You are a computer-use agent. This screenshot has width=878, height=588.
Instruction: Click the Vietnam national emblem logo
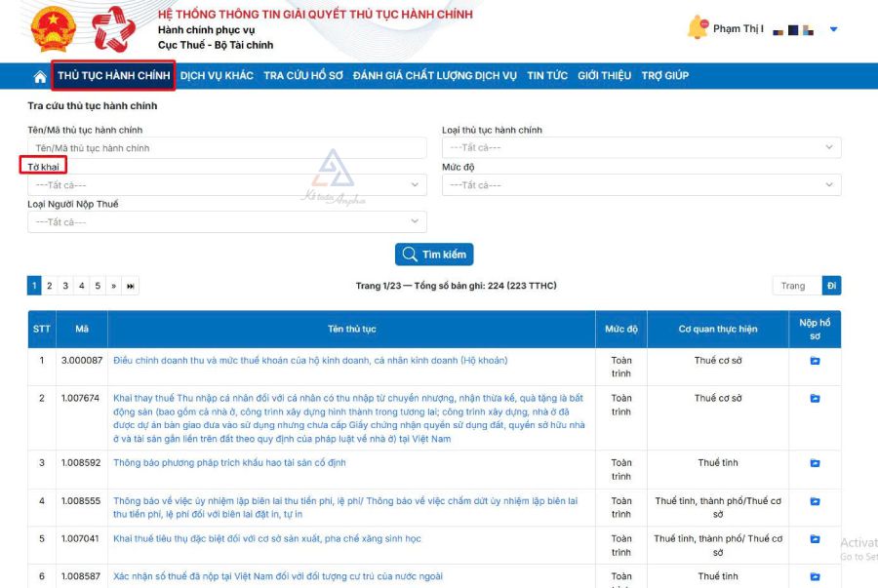53,29
